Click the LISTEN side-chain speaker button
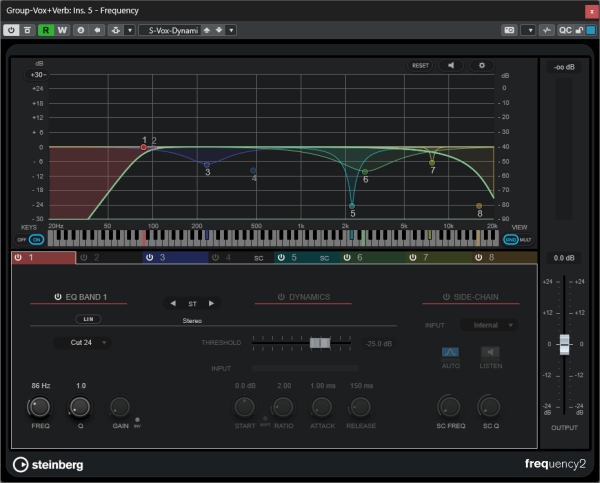This screenshot has width=600, height=483. click(x=491, y=352)
